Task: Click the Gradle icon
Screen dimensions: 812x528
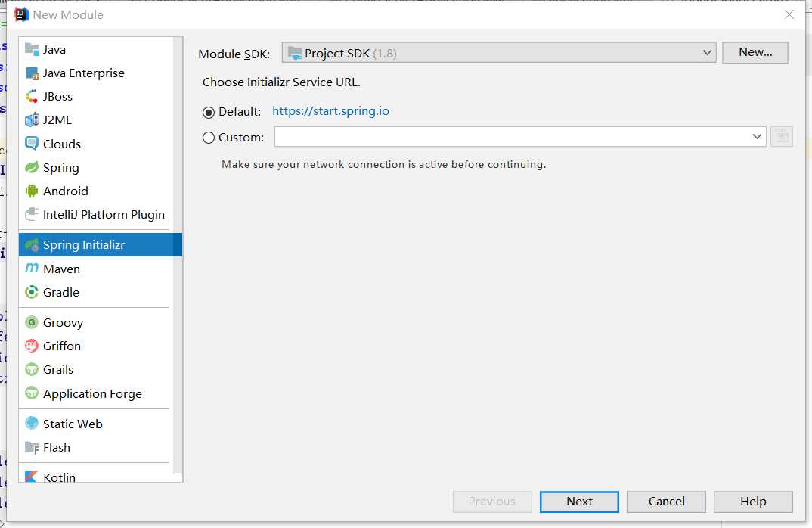Action: coord(32,292)
